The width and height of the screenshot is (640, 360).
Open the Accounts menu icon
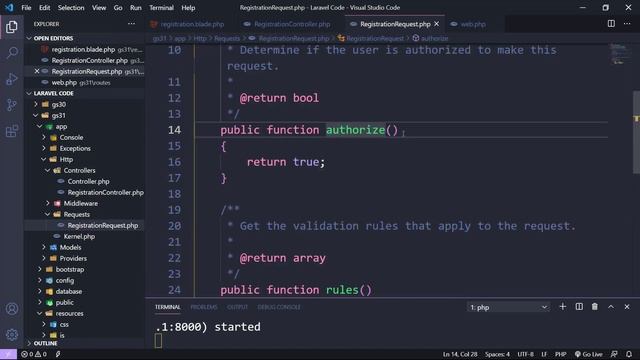pos(12,309)
